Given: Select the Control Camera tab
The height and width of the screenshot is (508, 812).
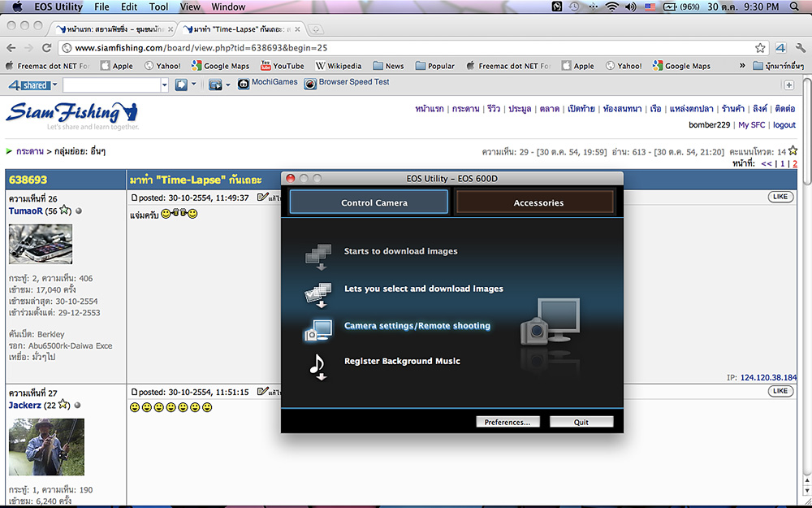Looking at the screenshot, I should click(x=369, y=202).
